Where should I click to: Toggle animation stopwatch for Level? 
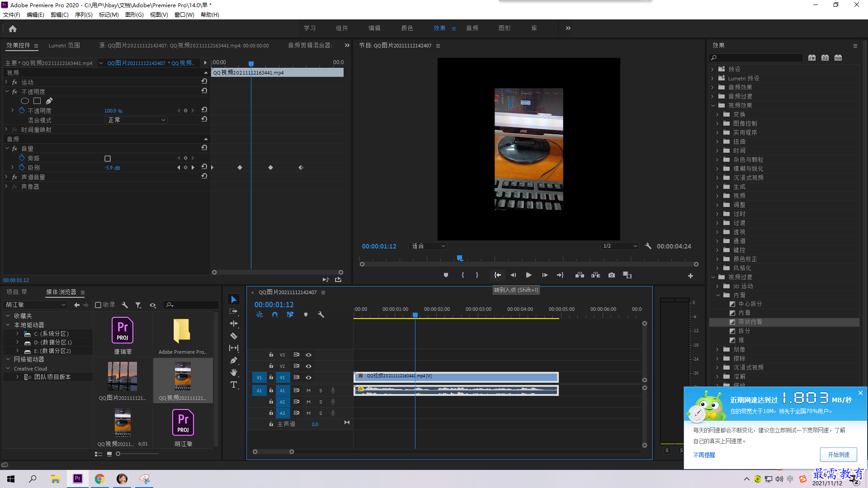pyautogui.click(x=22, y=167)
